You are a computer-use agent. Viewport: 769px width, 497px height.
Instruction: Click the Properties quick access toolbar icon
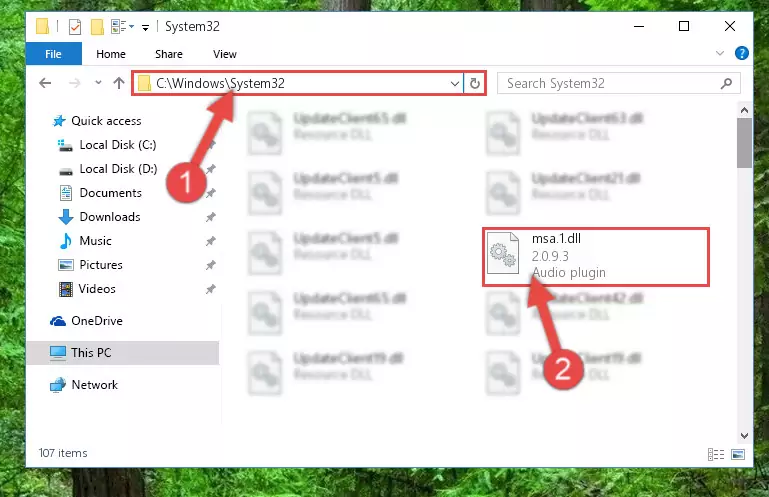[75, 26]
